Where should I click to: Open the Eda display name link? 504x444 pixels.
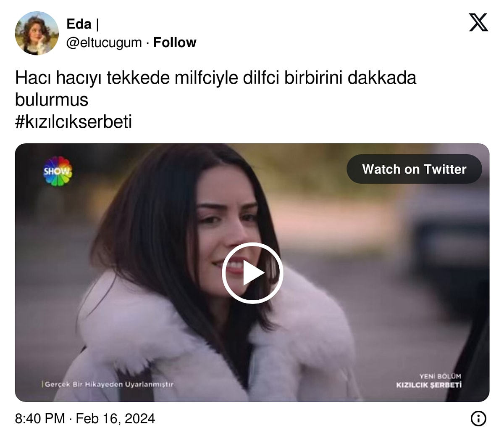tap(79, 24)
